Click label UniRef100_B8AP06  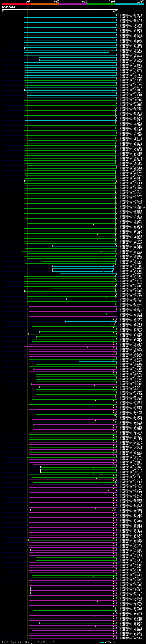click(131, 273)
